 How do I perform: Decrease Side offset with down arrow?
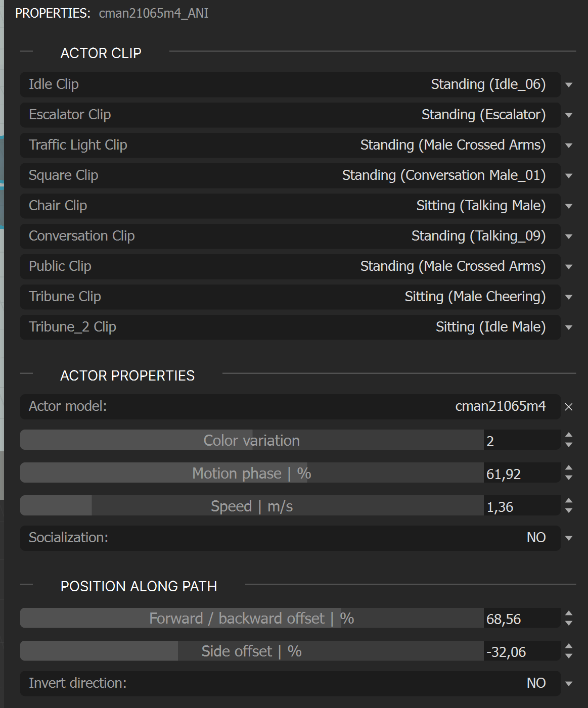click(x=569, y=655)
